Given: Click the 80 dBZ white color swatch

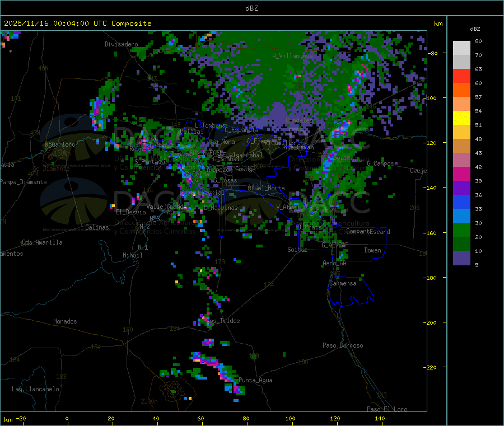Looking at the screenshot, I should click(461, 48).
